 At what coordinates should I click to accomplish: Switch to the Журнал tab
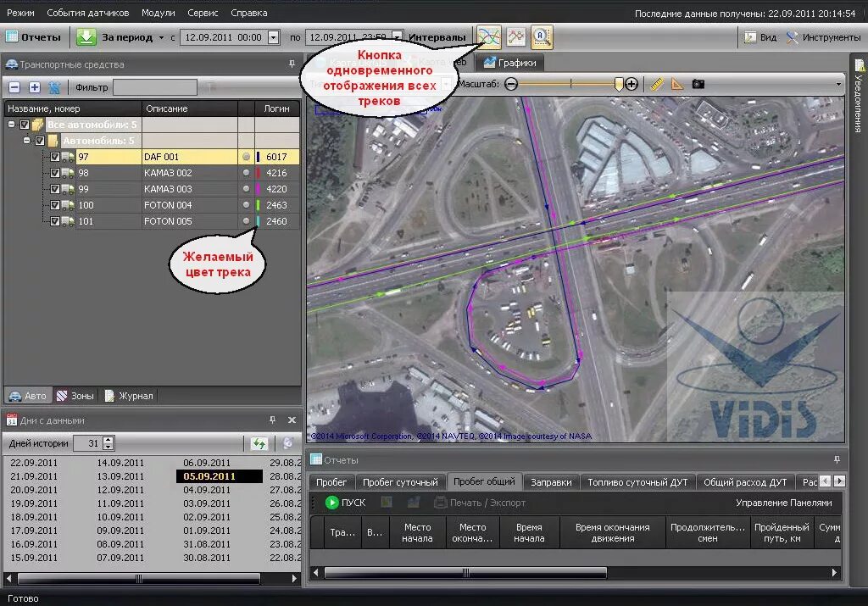[129, 396]
